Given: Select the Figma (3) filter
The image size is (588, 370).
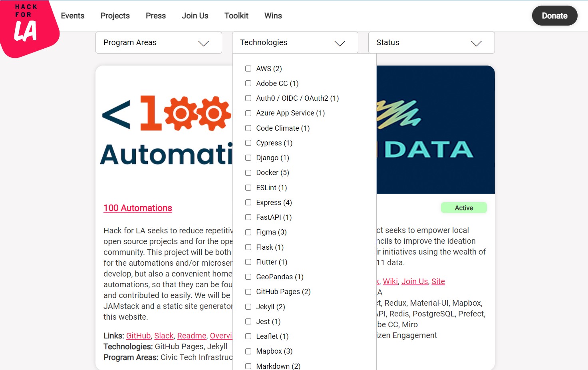Looking at the screenshot, I should pyautogui.click(x=248, y=232).
